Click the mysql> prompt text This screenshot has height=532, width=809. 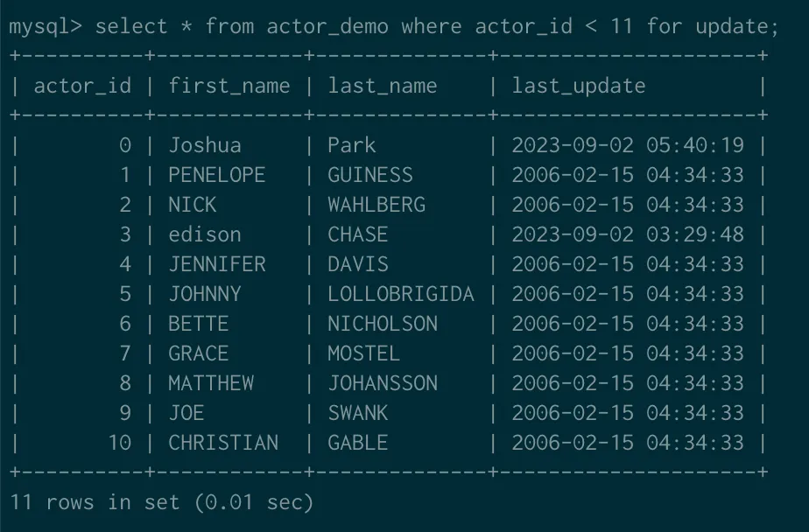46,26
